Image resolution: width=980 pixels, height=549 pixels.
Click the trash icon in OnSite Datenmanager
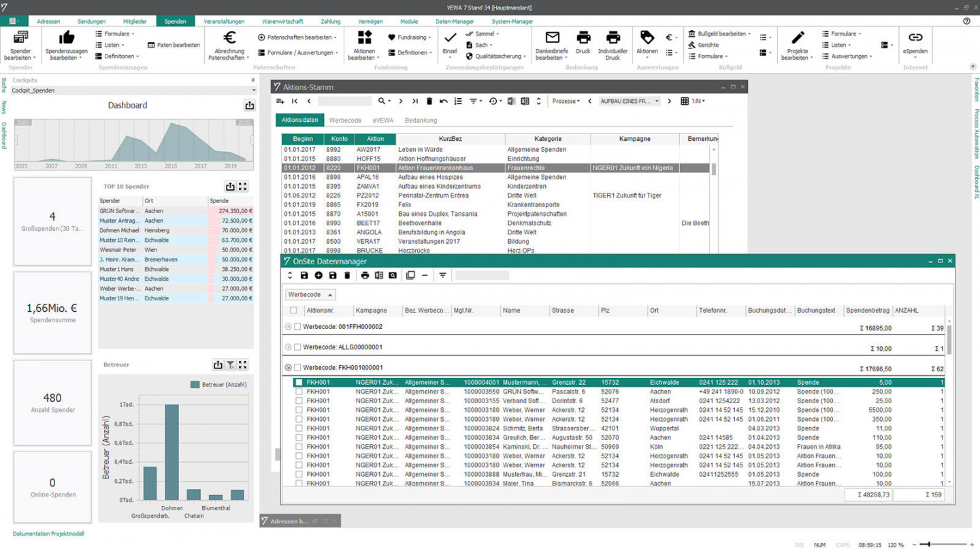pos(347,275)
